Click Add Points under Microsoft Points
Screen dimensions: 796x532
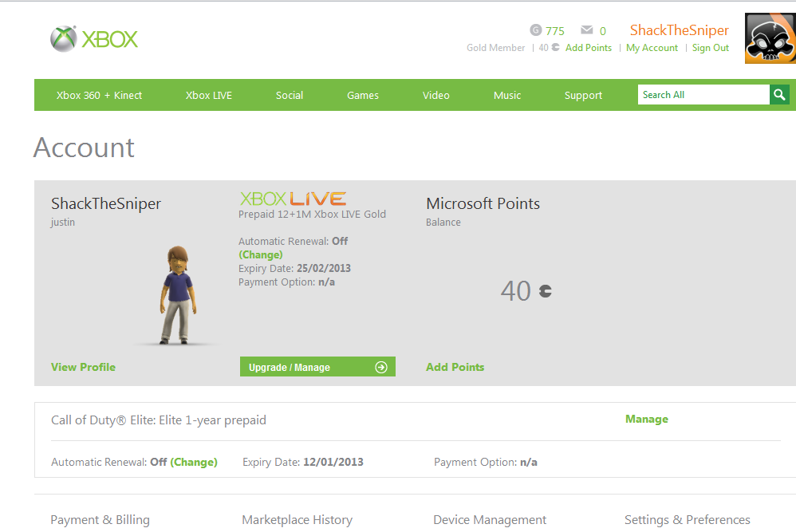coord(455,367)
